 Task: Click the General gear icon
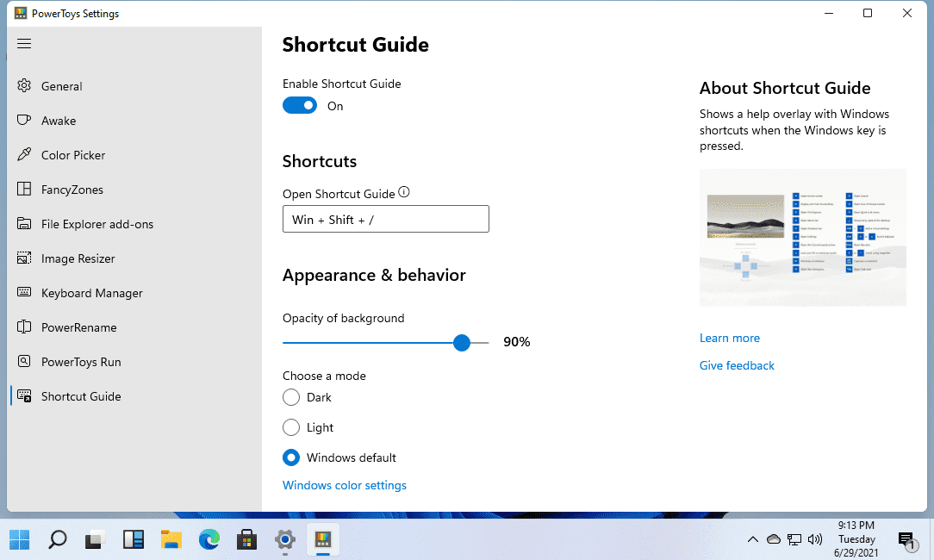click(x=24, y=86)
